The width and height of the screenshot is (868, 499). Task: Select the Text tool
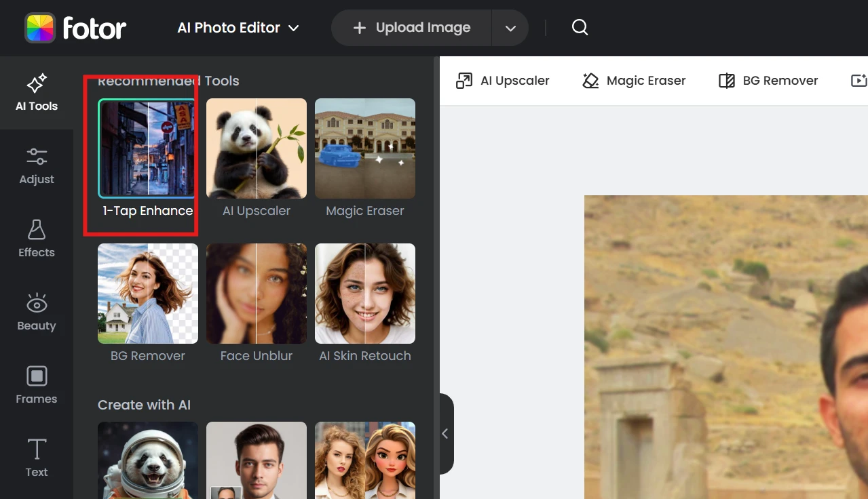pos(37,458)
